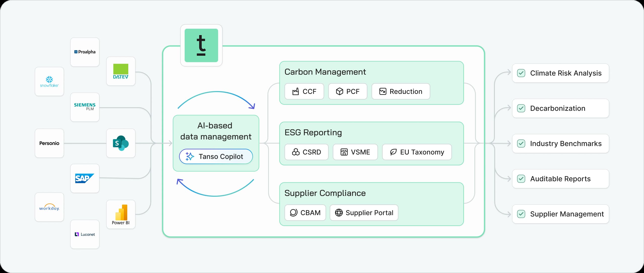Open the CCF module chip
This screenshot has width=644, height=273.
pyautogui.click(x=304, y=92)
